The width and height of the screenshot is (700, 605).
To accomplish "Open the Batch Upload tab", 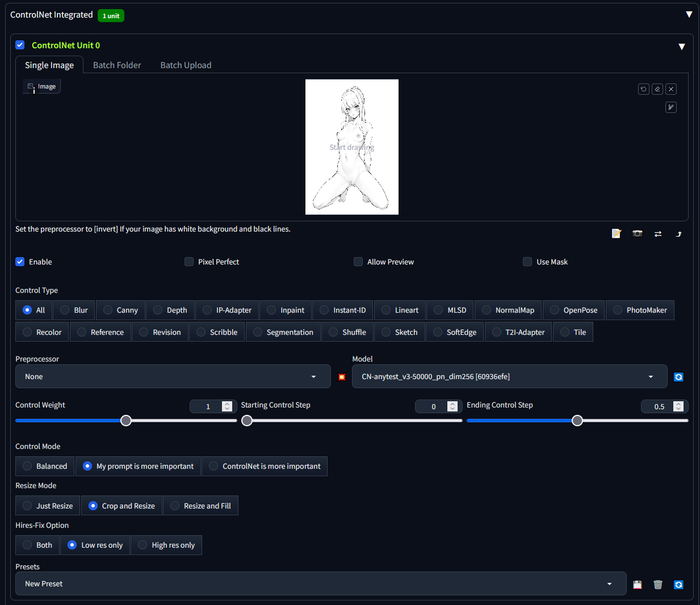I will [186, 65].
